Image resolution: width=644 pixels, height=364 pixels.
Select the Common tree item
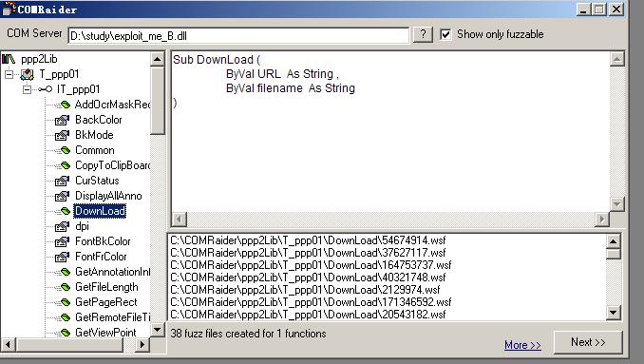coord(95,150)
